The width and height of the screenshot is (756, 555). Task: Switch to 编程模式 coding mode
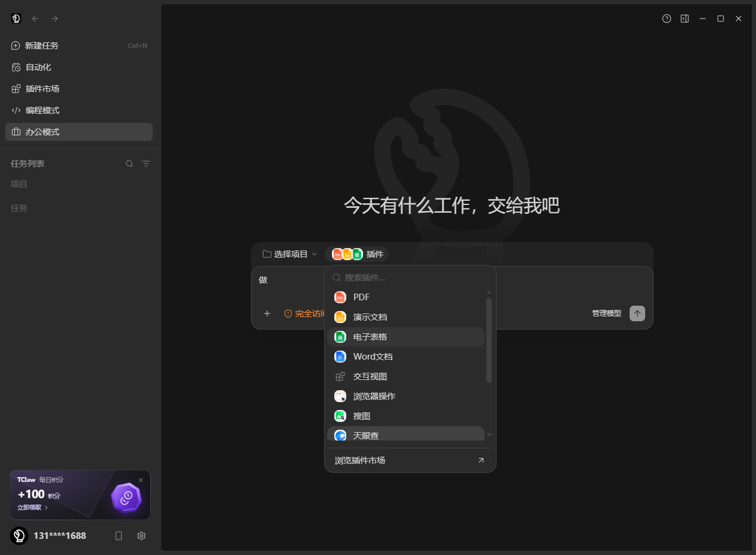tap(79, 110)
